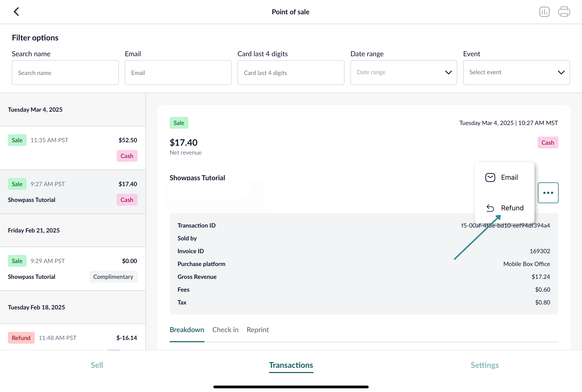Image resolution: width=582 pixels, height=392 pixels.
Task: Go to the Sell section
Action: (97, 365)
